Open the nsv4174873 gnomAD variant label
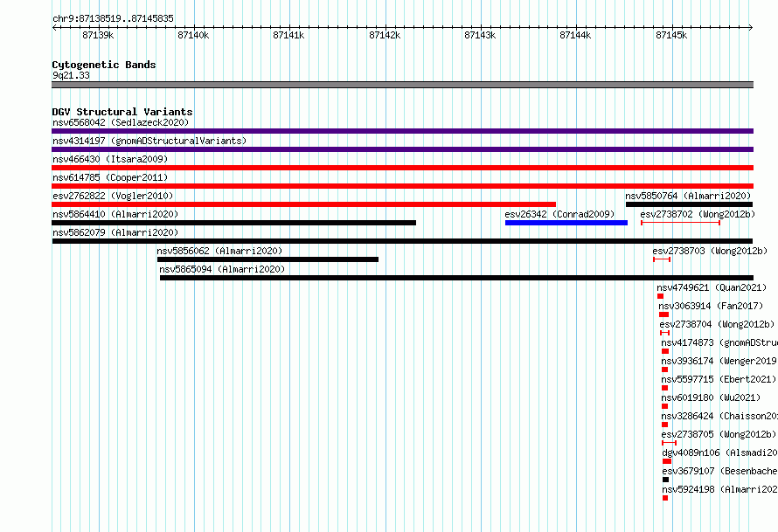Viewport: 778px width, 532px height. (x=719, y=342)
